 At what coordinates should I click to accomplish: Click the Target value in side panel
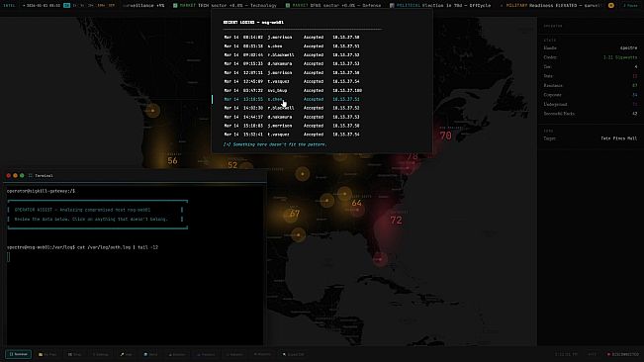[618, 138]
